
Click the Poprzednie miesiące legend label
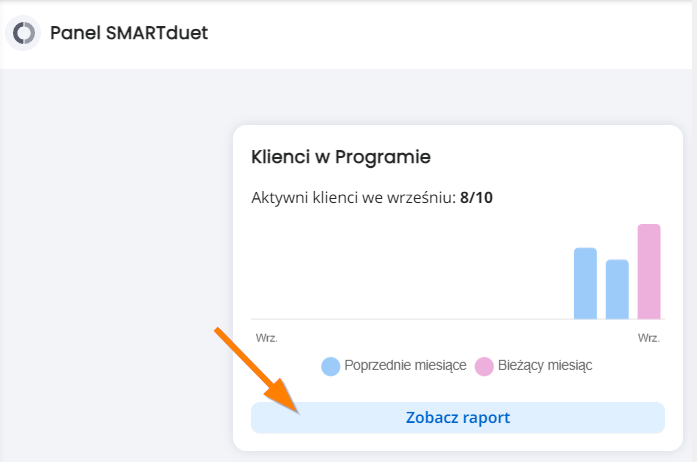405,366
